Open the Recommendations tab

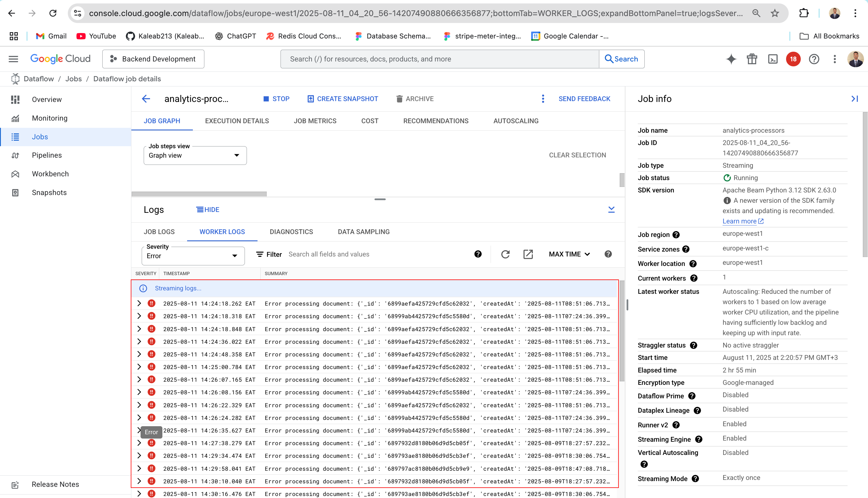(436, 121)
